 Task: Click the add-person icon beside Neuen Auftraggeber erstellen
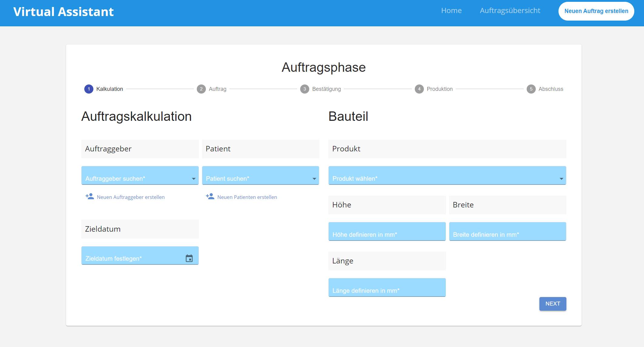pos(89,197)
